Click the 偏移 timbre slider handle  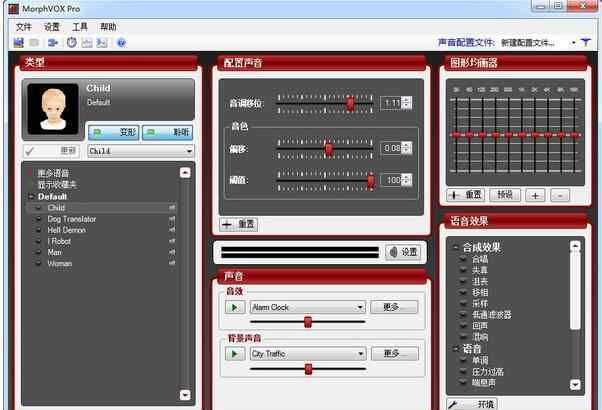point(329,148)
